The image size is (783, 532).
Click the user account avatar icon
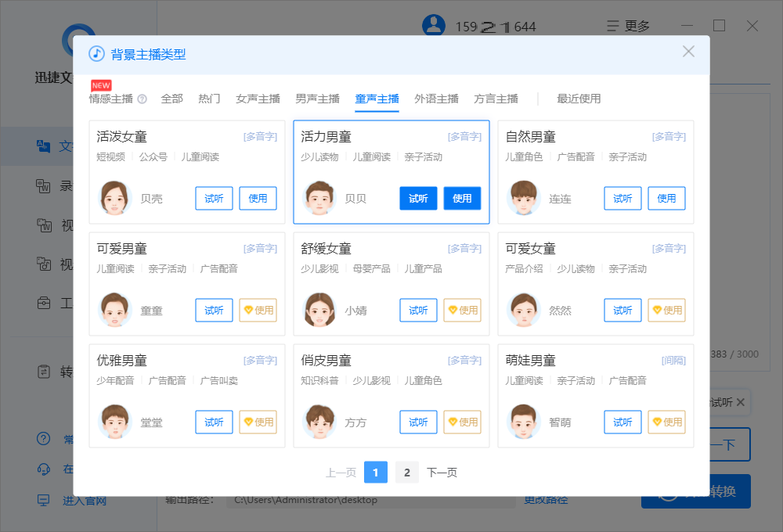pos(433,26)
